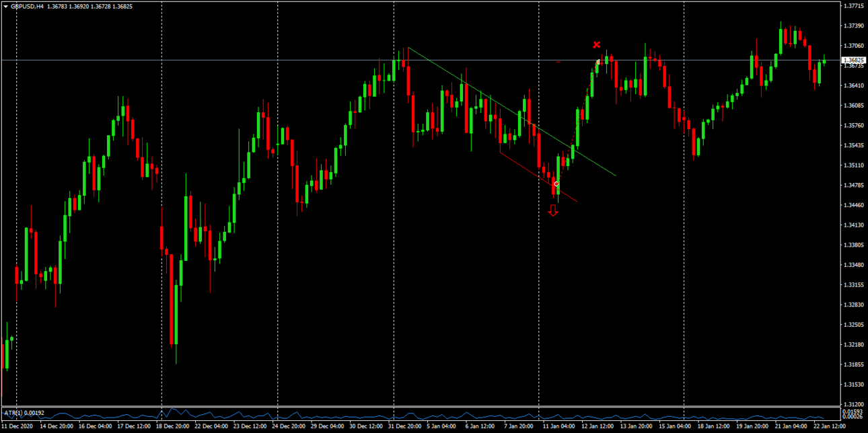Click the 16 Dec 04:00 time label
The height and width of the screenshot is (433, 868).
tap(95, 426)
